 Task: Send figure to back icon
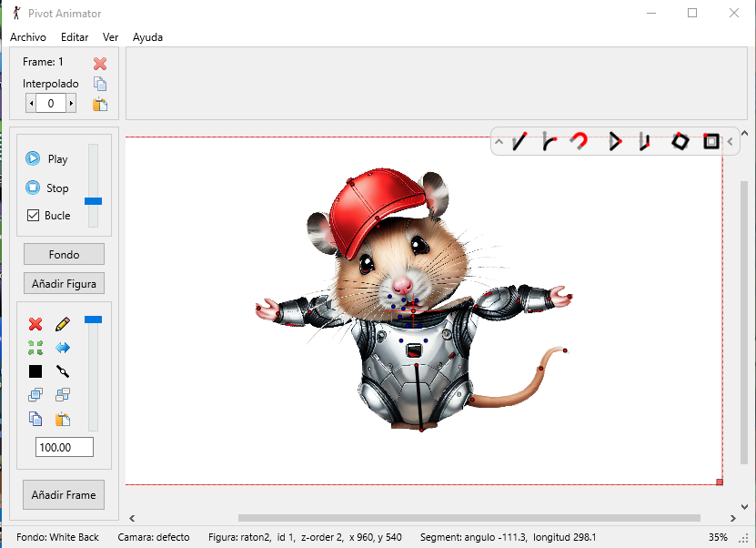[x=63, y=394]
